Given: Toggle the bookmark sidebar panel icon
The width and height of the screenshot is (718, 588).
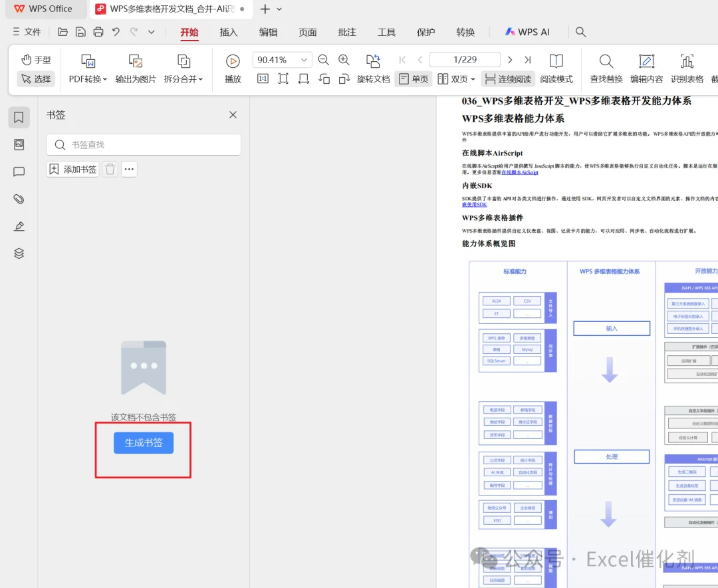Looking at the screenshot, I should (19, 117).
